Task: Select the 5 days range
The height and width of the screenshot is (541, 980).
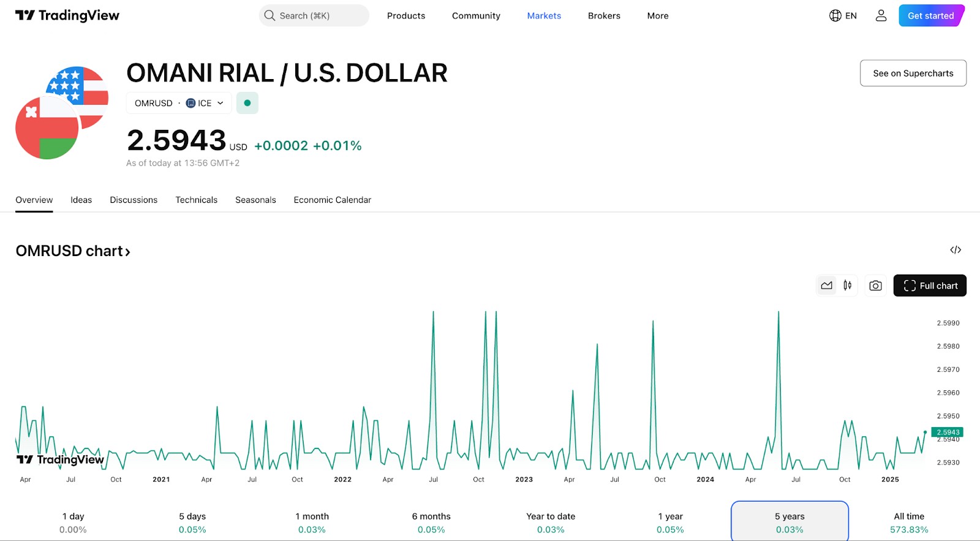Action: pyautogui.click(x=192, y=523)
